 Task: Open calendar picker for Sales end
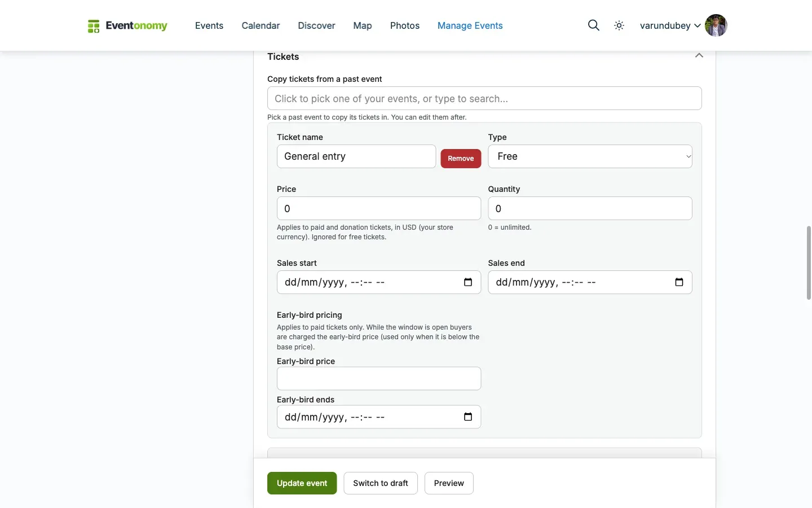coord(679,282)
